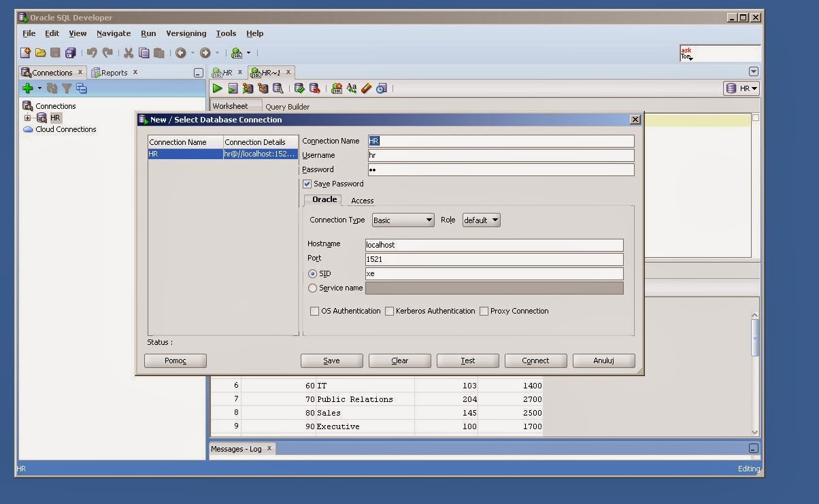Screen dimensions: 819x504
Task: Open dropdown arrow next to SQL Worksheet icon
Action: click(248, 53)
